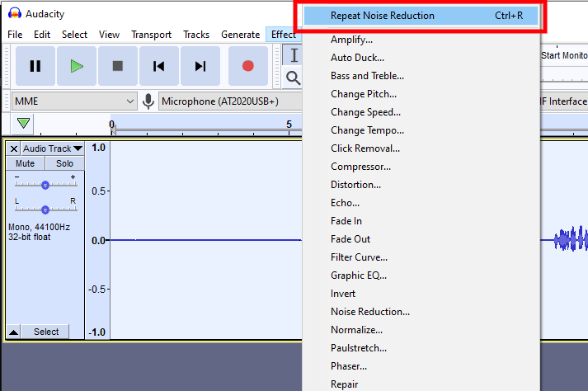Image resolution: width=588 pixels, height=391 pixels.
Task: Open the File menu
Action: tap(15, 35)
